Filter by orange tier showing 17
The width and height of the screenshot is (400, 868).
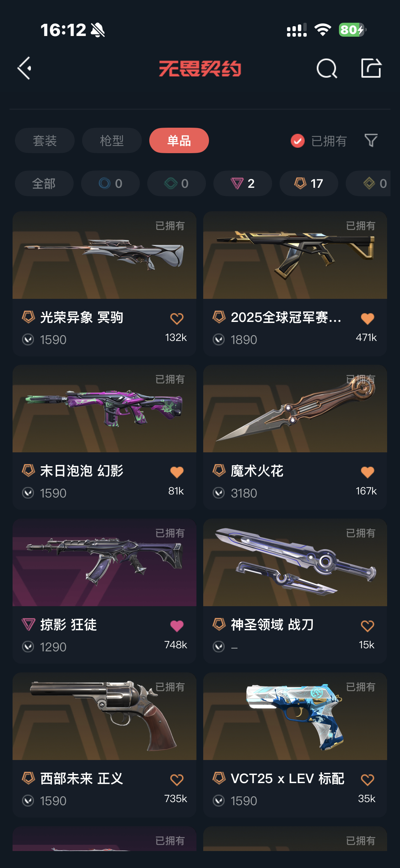pyautogui.click(x=309, y=183)
